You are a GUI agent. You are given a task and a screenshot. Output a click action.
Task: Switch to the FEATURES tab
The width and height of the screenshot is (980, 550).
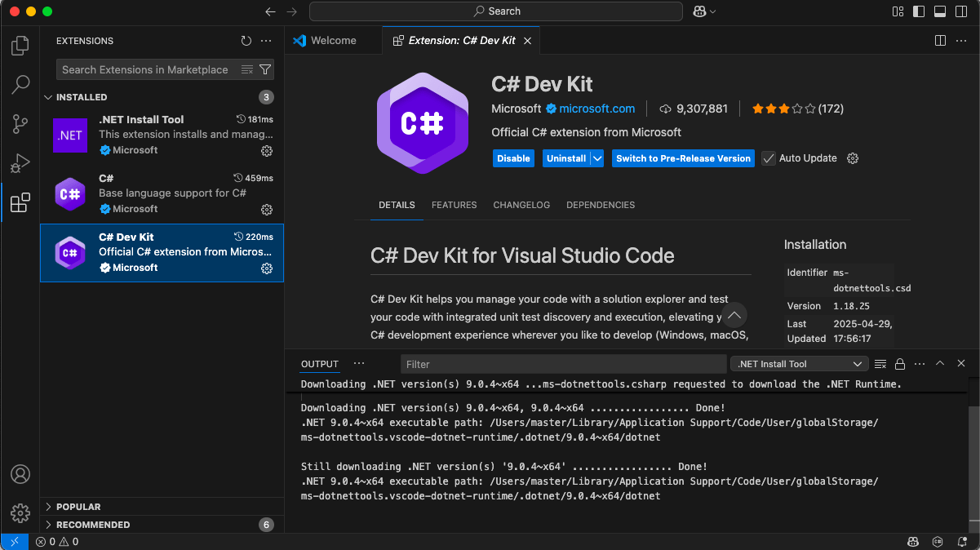[x=454, y=205]
